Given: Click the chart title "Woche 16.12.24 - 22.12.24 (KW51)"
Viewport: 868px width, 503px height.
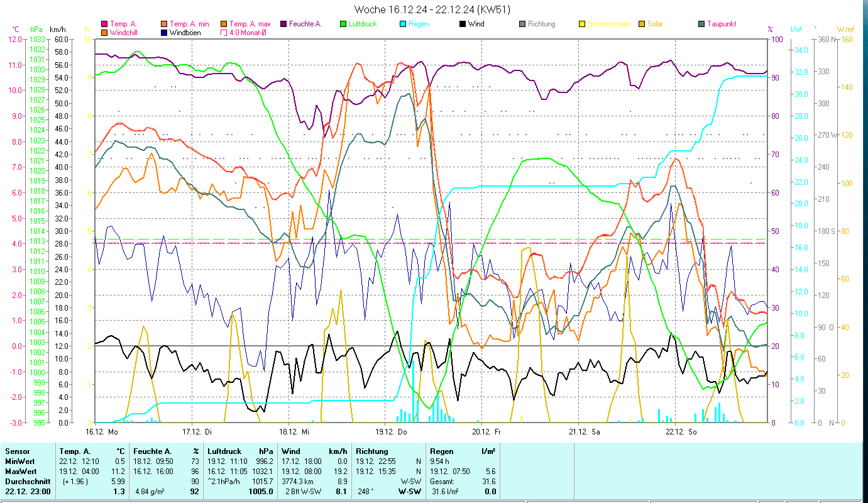Looking at the screenshot, I should 432,9.
